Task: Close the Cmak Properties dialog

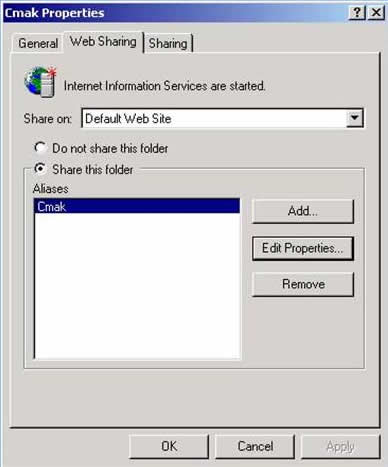Action: [376, 13]
